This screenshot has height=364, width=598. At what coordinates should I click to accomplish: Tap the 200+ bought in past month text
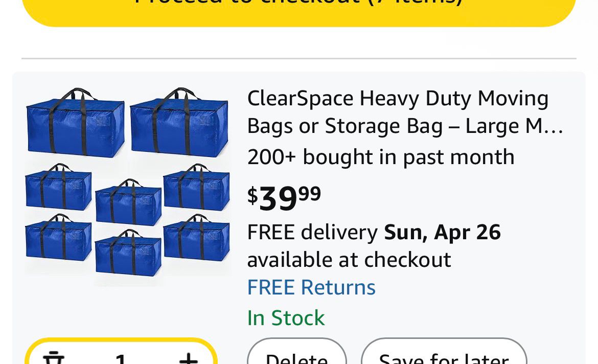pos(381,157)
